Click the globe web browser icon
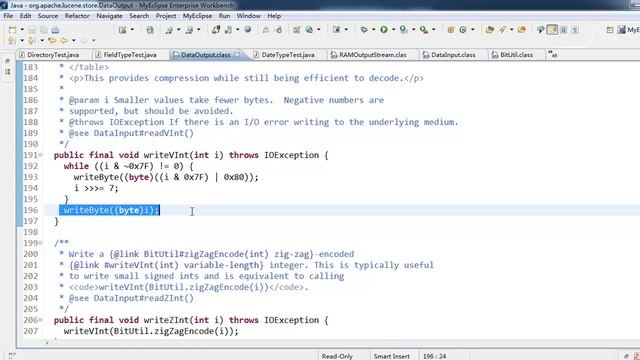640x360 pixels. click(247, 29)
